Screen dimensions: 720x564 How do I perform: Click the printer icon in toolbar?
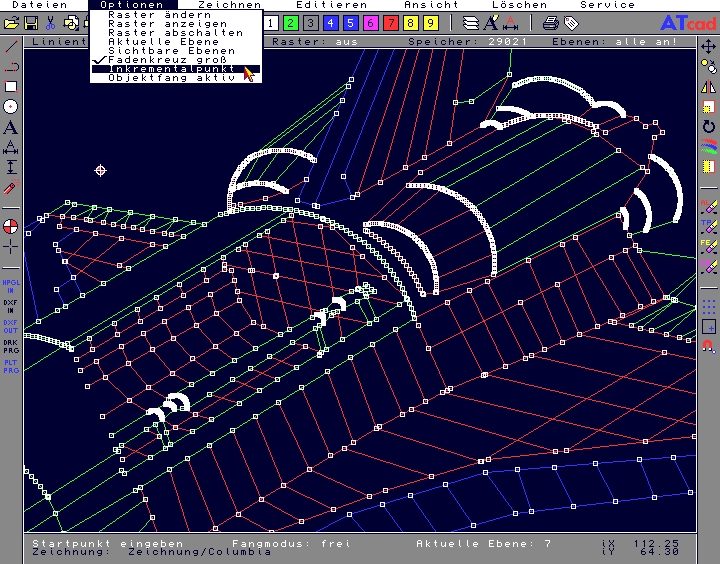[550, 22]
